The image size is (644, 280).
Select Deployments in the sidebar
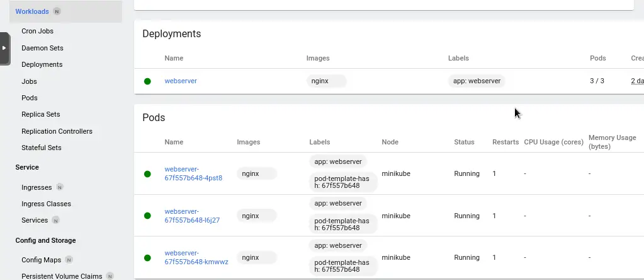click(x=42, y=64)
